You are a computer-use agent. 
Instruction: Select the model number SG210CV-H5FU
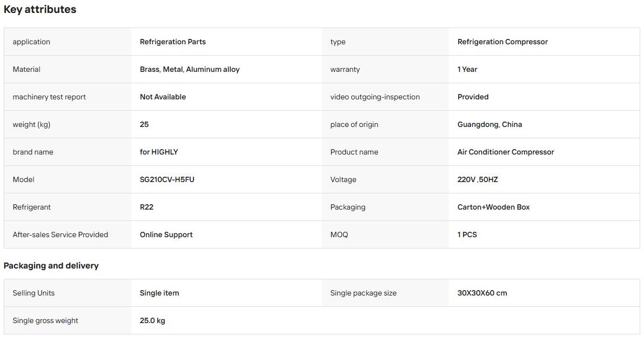(167, 179)
